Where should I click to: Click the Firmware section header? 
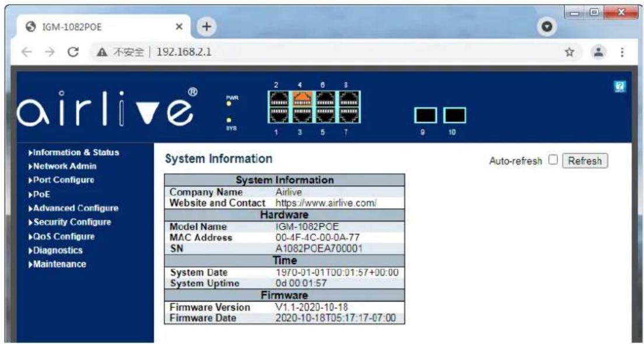point(285,295)
